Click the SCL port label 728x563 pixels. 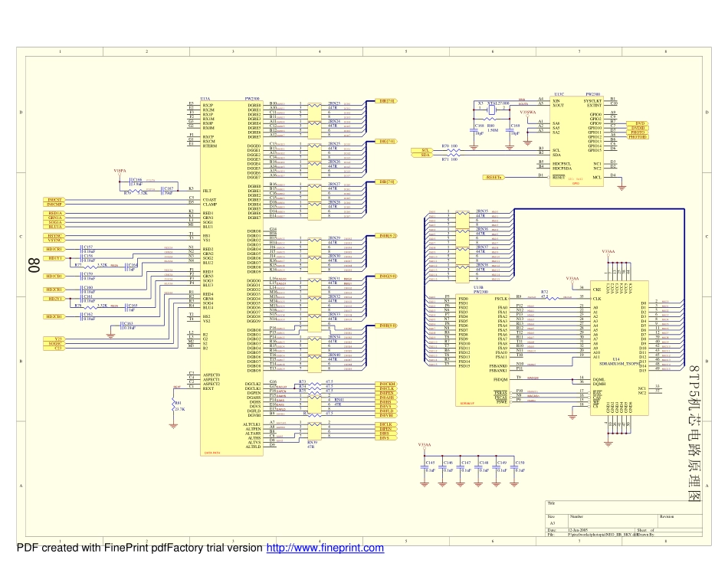422,149
